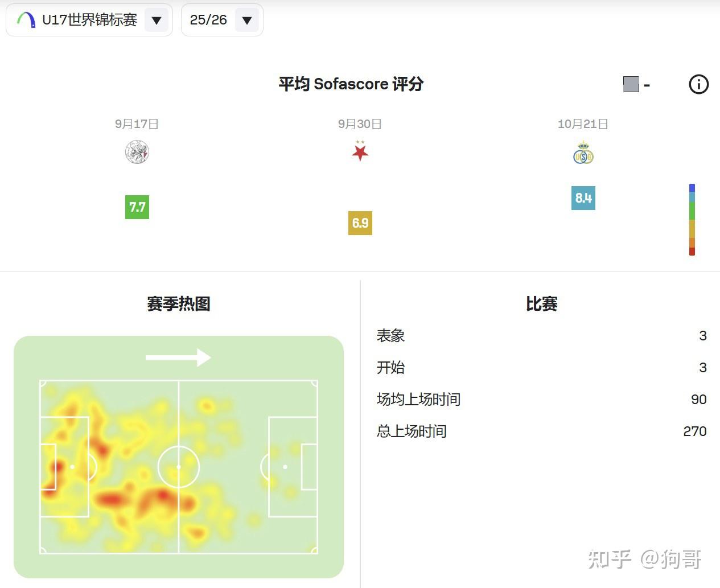
Task: Open the U17世界锦标赛 tournament dropdown
Action: [89, 19]
